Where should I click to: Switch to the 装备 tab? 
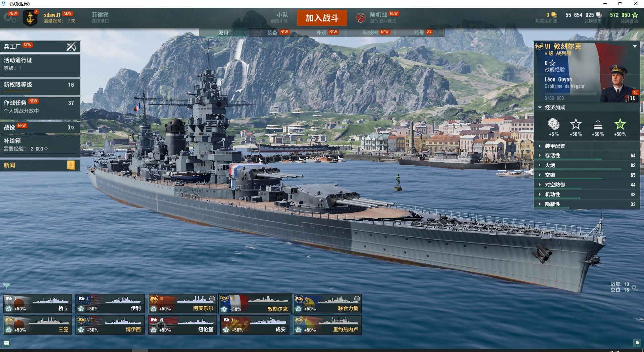[272, 32]
